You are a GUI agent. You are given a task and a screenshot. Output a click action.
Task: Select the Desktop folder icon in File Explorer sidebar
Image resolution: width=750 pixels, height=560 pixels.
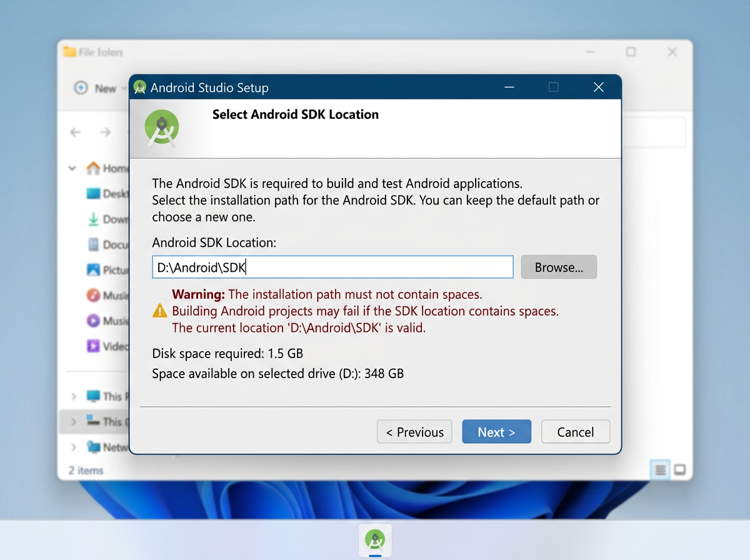[93, 194]
